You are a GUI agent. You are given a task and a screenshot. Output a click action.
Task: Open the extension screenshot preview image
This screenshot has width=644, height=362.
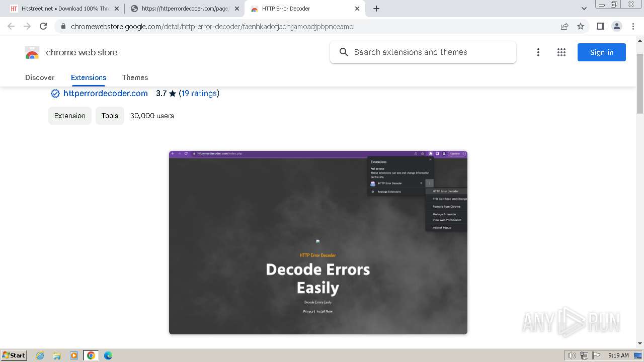click(x=318, y=242)
